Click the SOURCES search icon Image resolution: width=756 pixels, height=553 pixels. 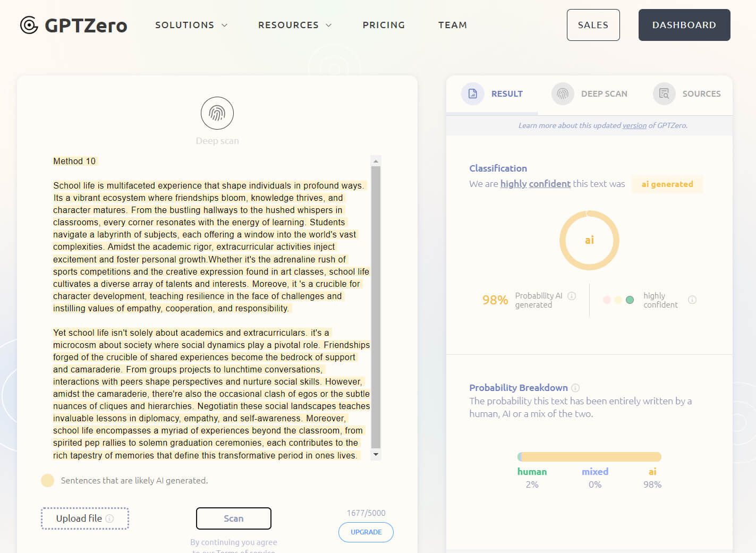(664, 93)
